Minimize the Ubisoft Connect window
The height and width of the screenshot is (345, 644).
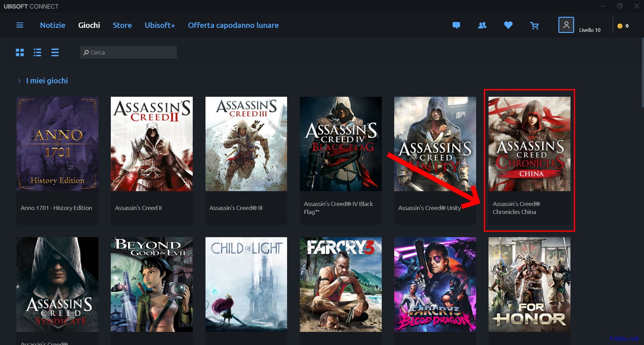[x=603, y=6]
